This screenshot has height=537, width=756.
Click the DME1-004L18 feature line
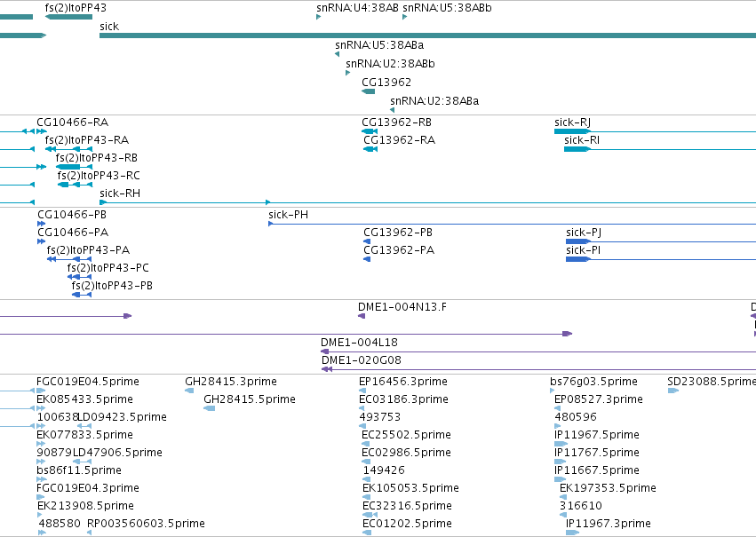point(538,351)
